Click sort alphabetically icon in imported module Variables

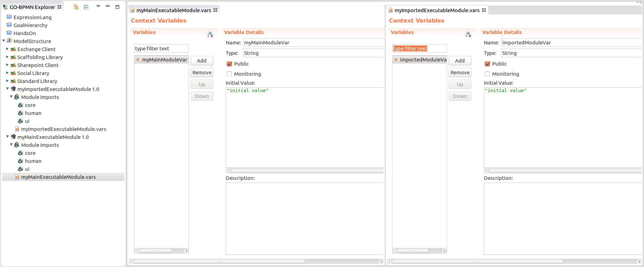coord(468,34)
